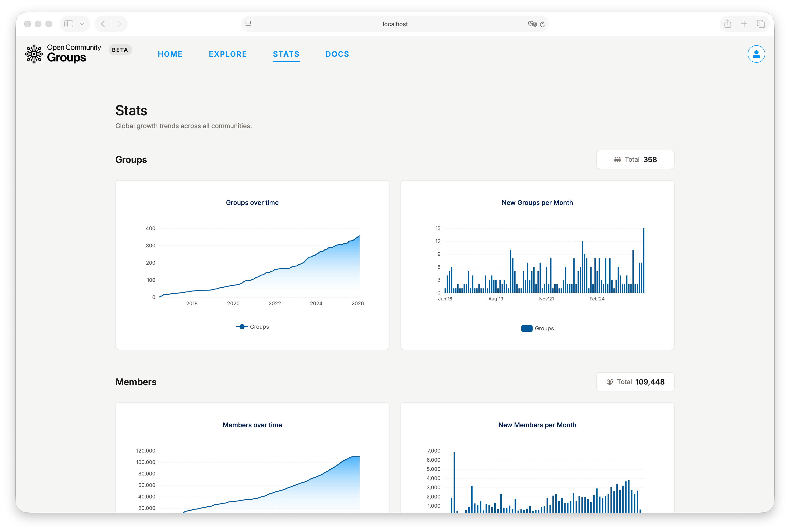Click the total value 109,448

650,382
